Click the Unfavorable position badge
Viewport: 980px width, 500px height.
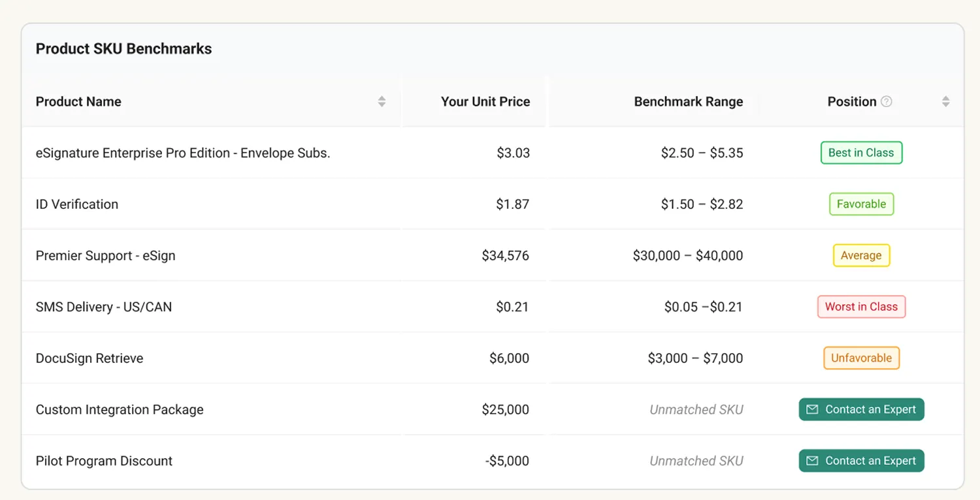tap(861, 358)
